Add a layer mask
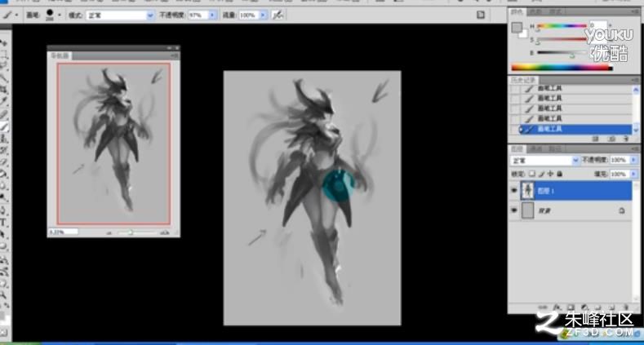 pos(571,307)
